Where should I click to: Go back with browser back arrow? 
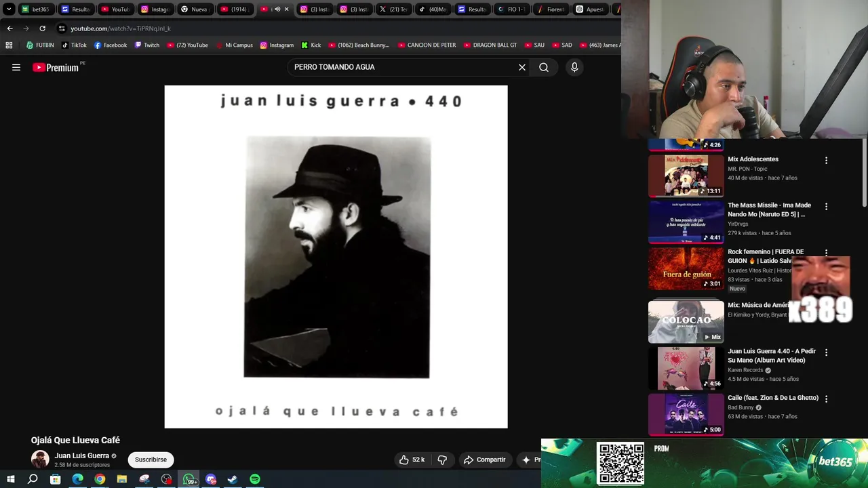point(9,28)
